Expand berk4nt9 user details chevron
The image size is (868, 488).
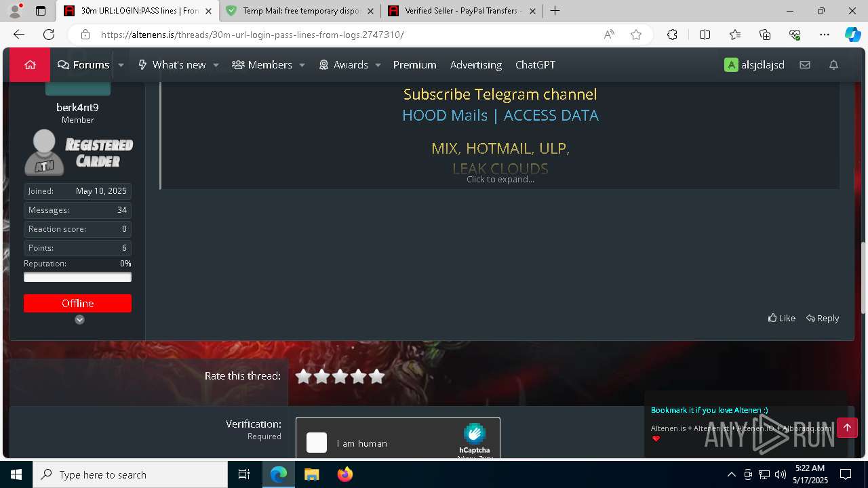[79, 319]
